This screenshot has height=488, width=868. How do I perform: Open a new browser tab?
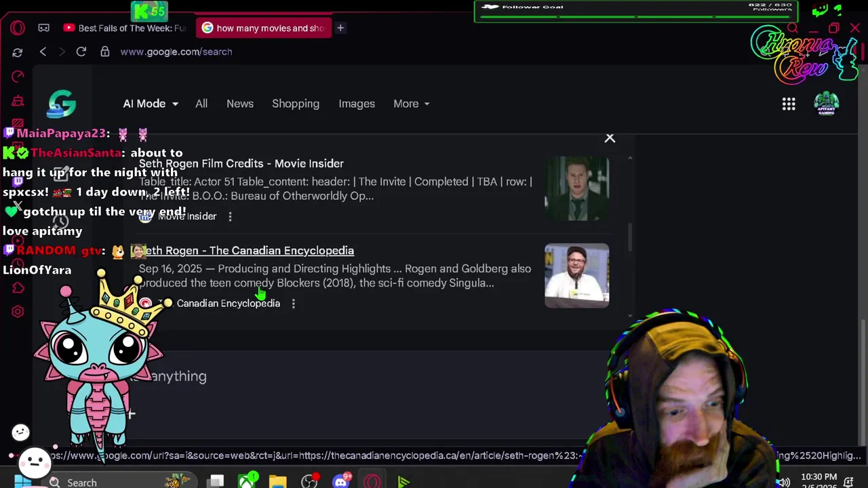(340, 28)
